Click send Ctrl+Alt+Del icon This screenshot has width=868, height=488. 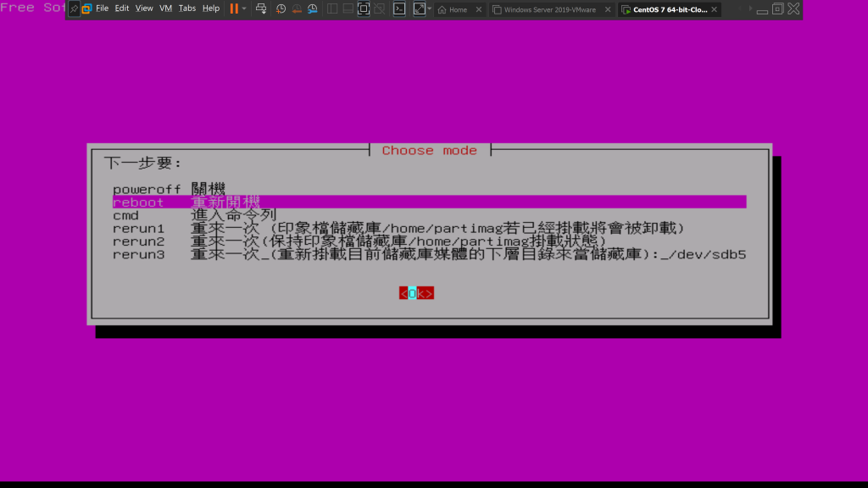tap(261, 8)
